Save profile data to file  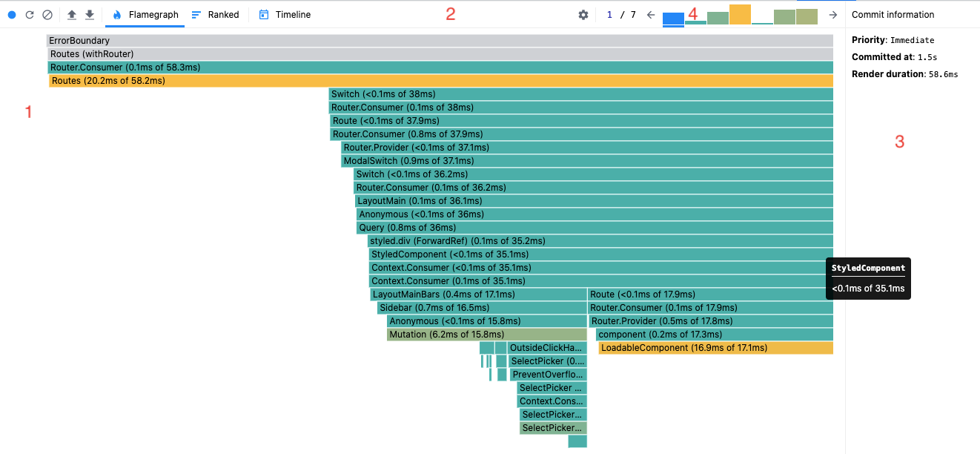tap(89, 14)
